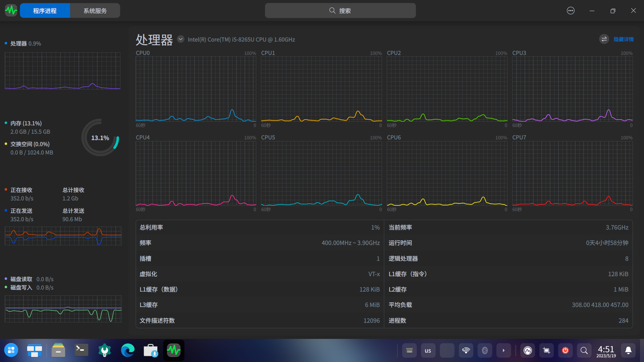Open the screen capture icon in system tray
The height and width of the screenshot is (362, 644).
tap(546, 351)
